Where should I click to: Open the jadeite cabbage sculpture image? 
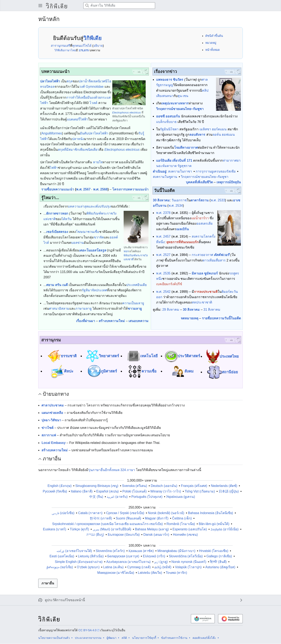(x=136, y=227)
